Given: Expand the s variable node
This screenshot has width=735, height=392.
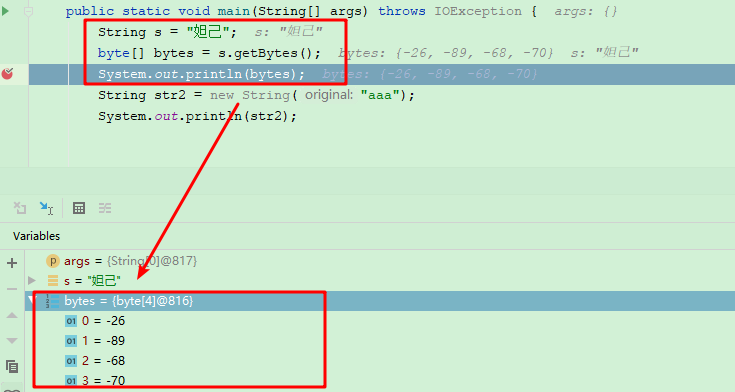Looking at the screenshot, I should (32, 280).
